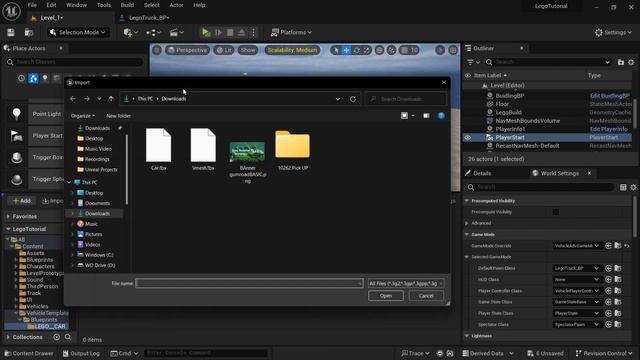Go up one folder level
The width and height of the screenshot is (640, 360).
tap(111, 99)
